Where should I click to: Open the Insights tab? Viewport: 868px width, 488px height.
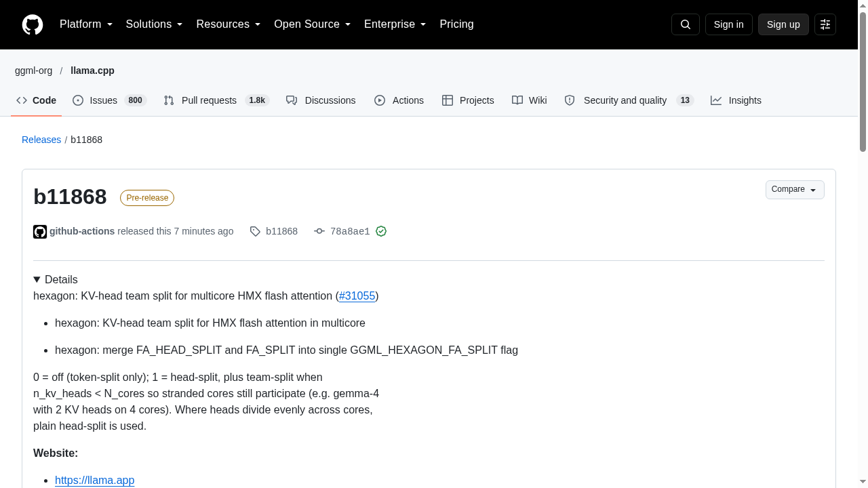coord(736,100)
